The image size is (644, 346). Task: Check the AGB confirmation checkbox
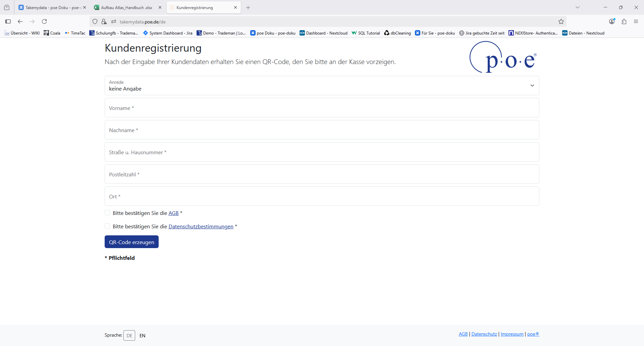(x=107, y=213)
